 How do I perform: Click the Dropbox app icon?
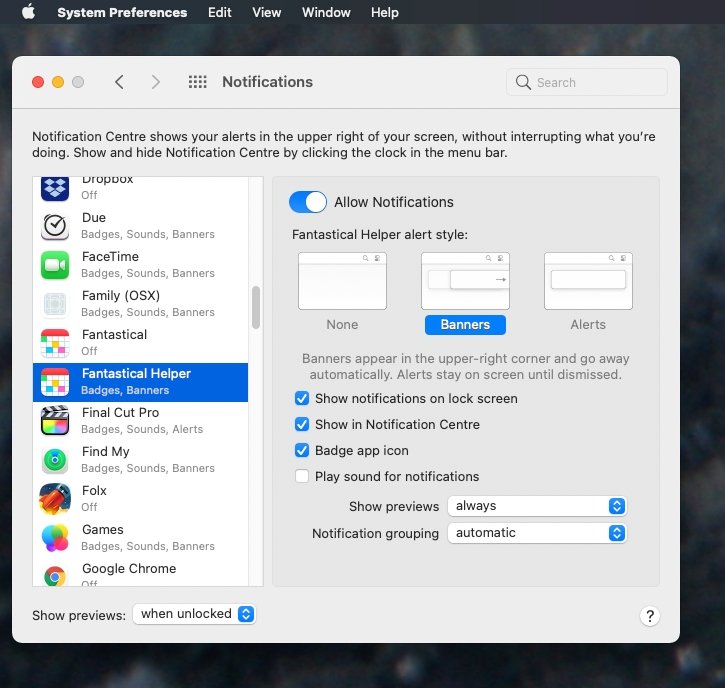55,188
